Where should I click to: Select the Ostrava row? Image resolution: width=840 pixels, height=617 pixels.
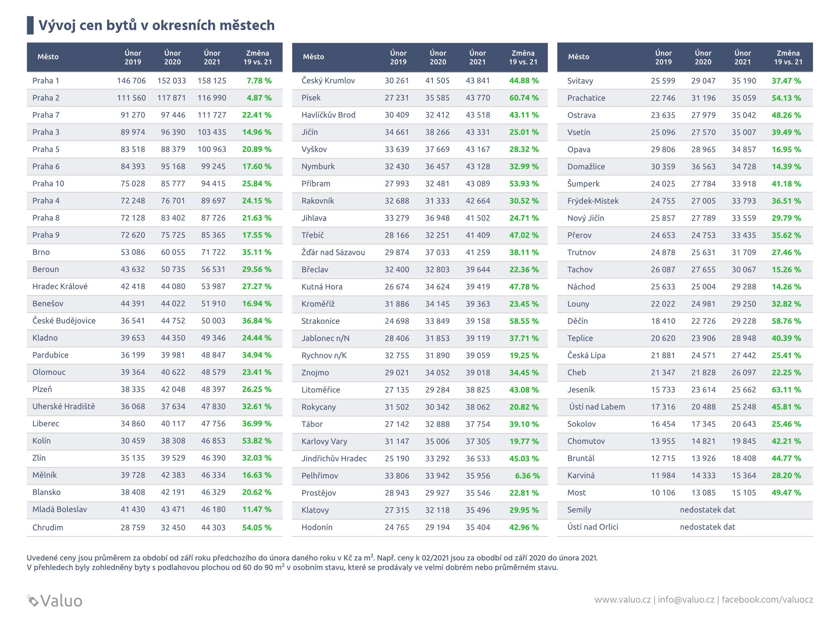(x=685, y=115)
